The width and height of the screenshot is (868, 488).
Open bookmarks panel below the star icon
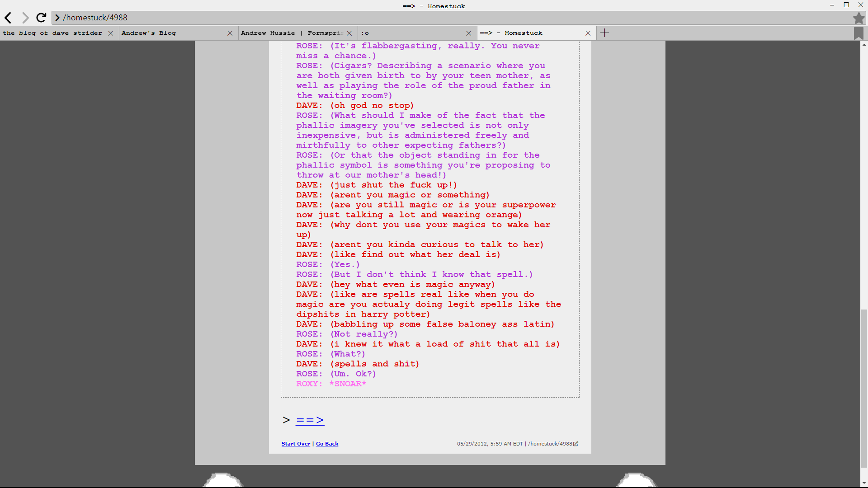859,33
